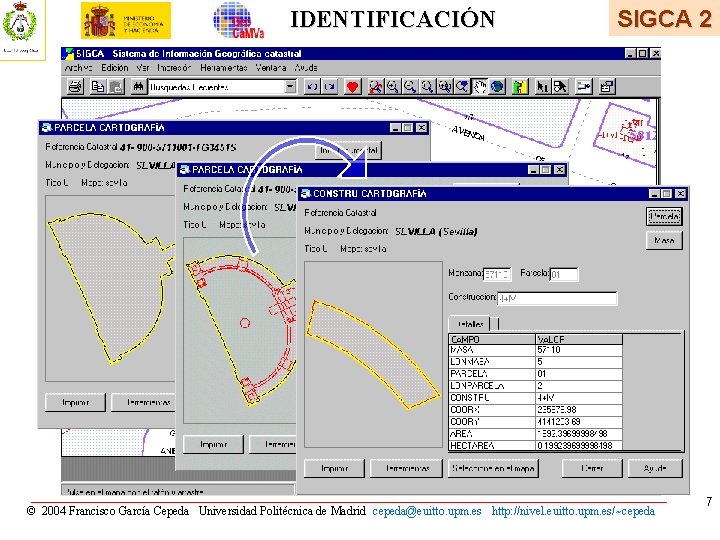Click the LONPARCELA row in details table
Image resolution: width=720 pixels, height=540 pixels.
pos(535,386)
